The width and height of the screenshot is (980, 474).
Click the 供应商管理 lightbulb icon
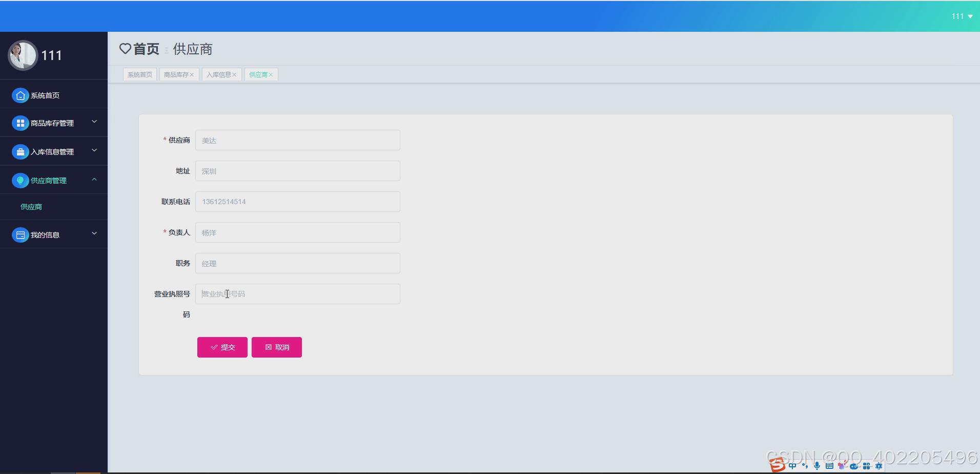(x=20, y=180)
